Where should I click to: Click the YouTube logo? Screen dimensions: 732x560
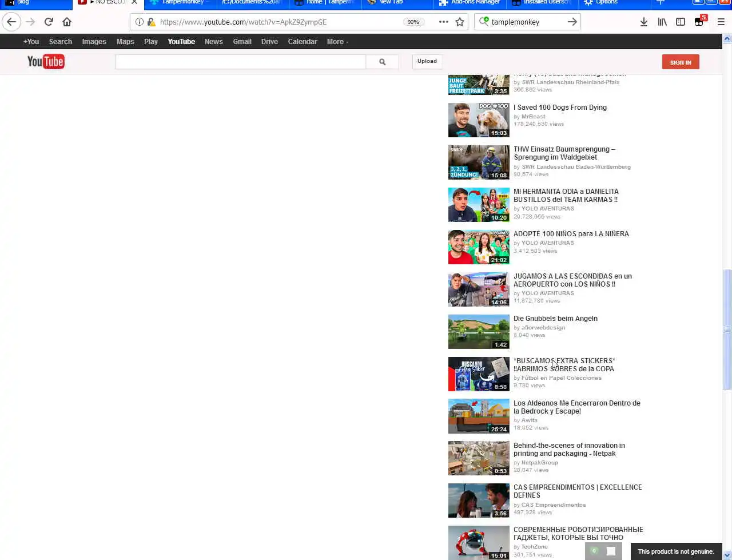tap(46, 62)
